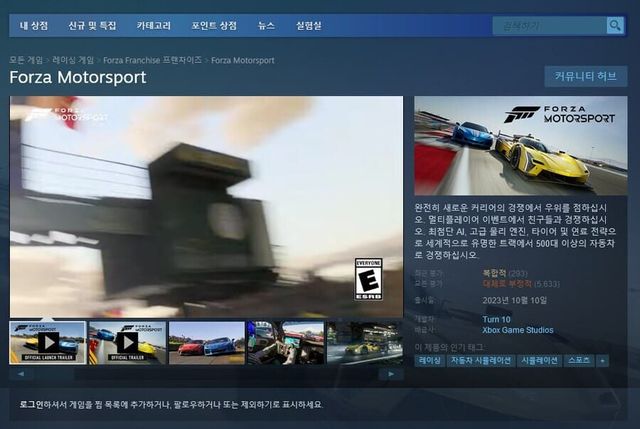Open the 포인트 상점 tab
Viewport: 640px width, 429px height.
tap(215, 25)
